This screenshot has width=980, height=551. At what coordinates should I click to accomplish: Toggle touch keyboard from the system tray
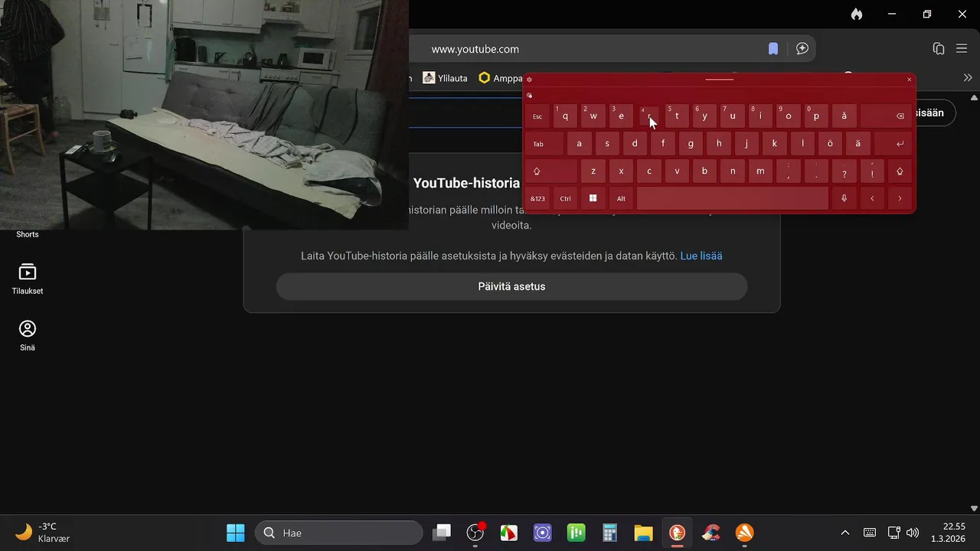(x=870, y=533)
